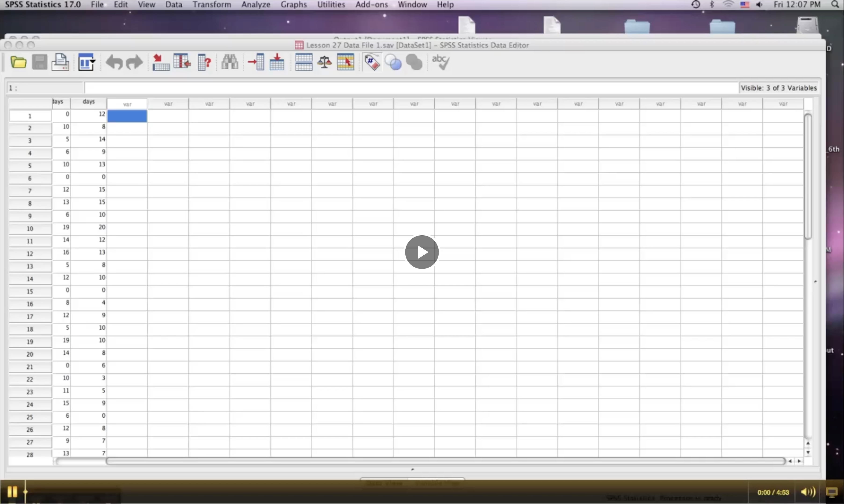Click the Split file icon
This screenshot has height=504, width=844.
[x=304, y=62]
